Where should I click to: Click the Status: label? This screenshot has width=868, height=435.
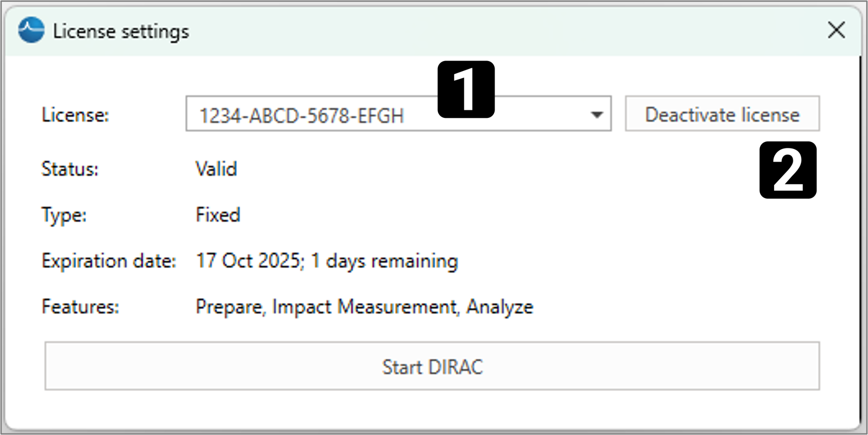point(70,169)
